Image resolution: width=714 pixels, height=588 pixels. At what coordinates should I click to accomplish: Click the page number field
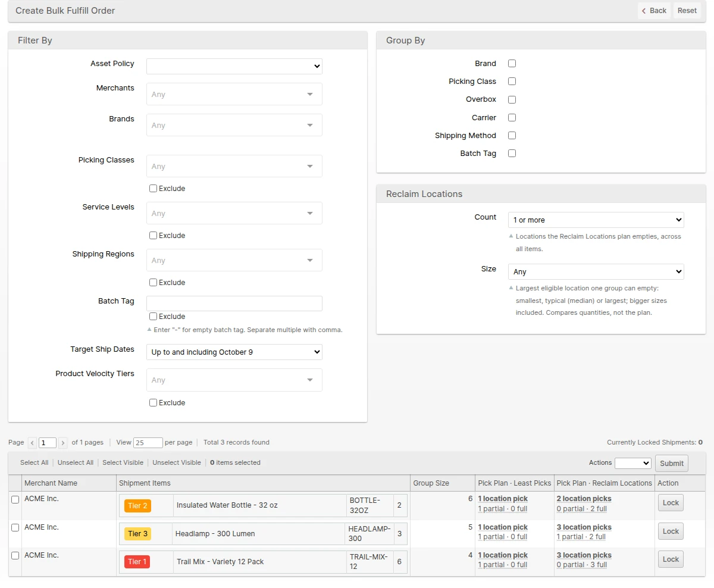pos(48,443)
